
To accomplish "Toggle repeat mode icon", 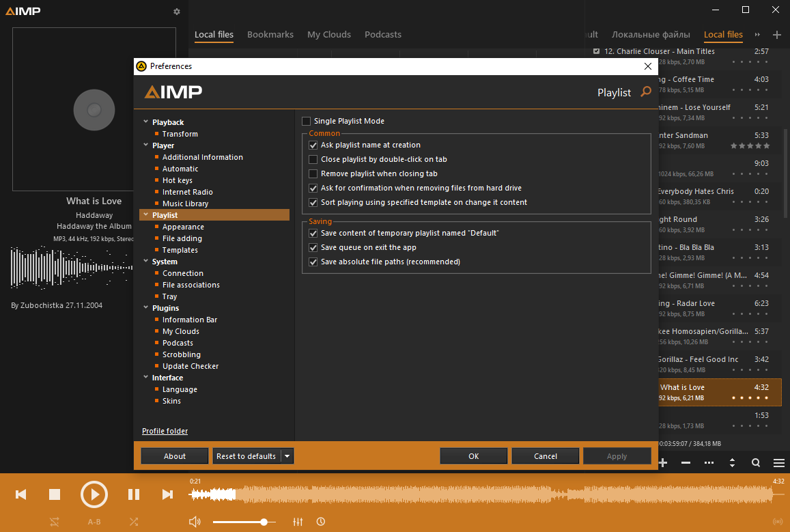I will click(x=55, y=522).
